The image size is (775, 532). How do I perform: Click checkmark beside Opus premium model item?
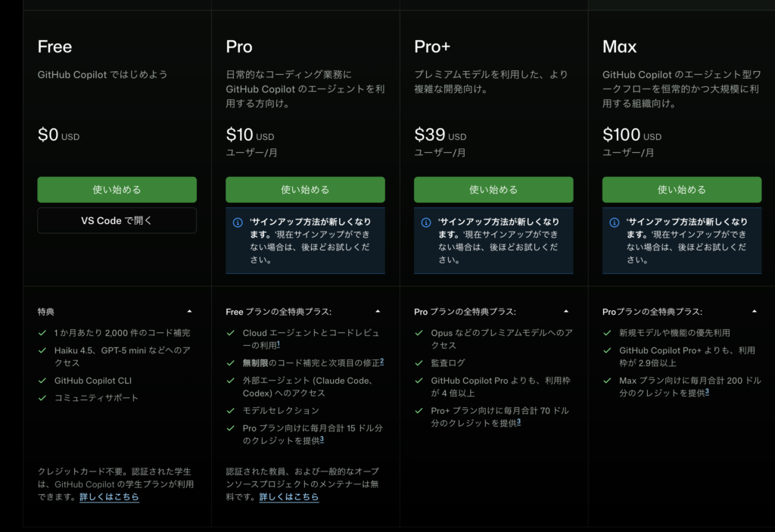tap(419, 333)
